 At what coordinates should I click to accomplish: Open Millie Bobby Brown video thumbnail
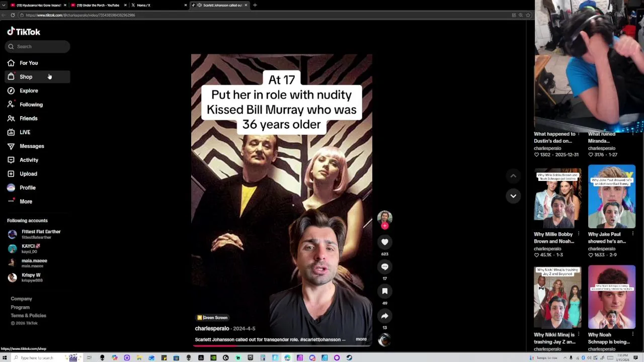[557, 197]
